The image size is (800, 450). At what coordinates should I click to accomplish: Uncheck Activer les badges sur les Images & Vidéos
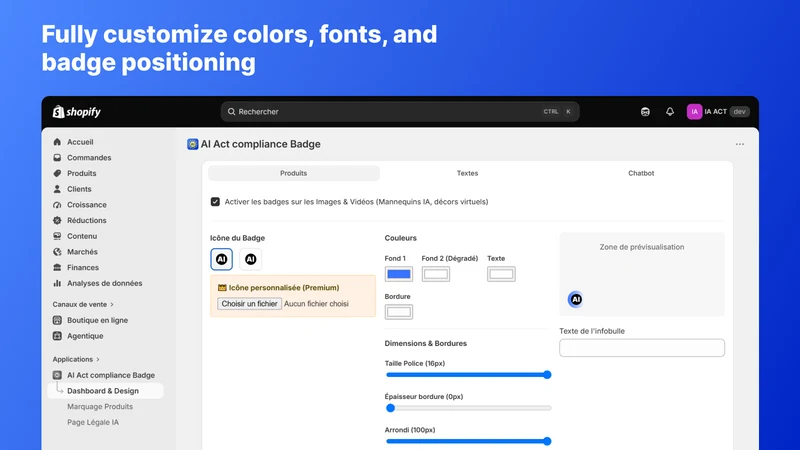click(215, 202)
